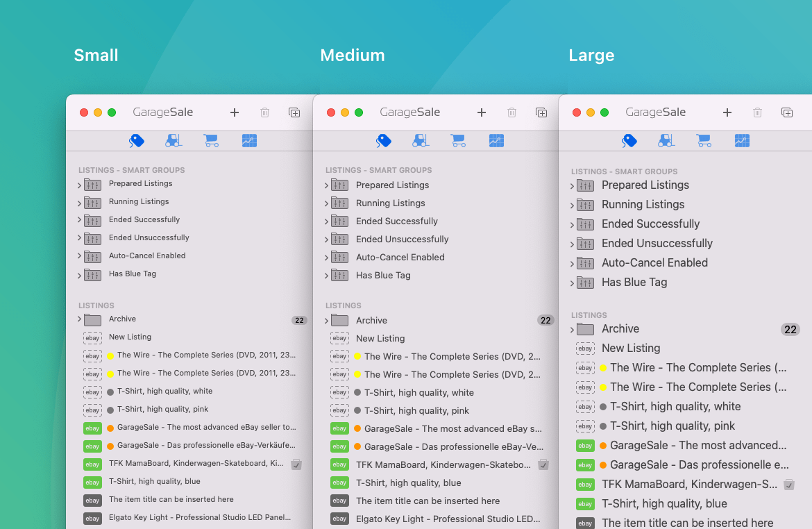Image resolution: width=812 pixels, height=529 pixels.
Task: Click the trash icon in the Medium window toolbar
Action: coord(511,112)
